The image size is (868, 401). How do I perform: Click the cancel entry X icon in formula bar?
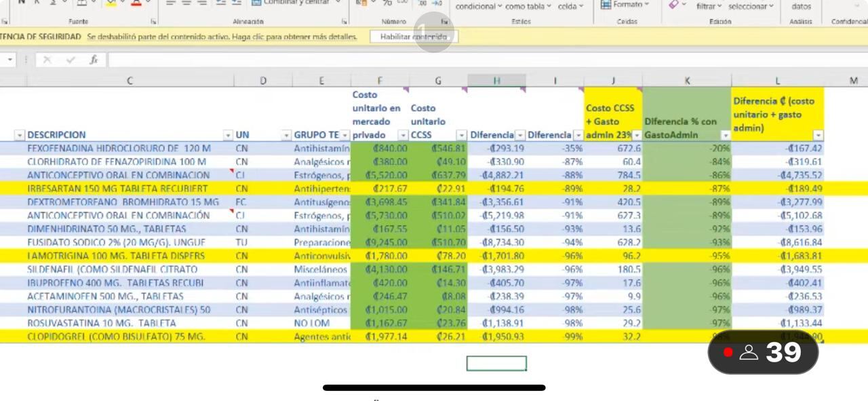(x=47, y=60)
